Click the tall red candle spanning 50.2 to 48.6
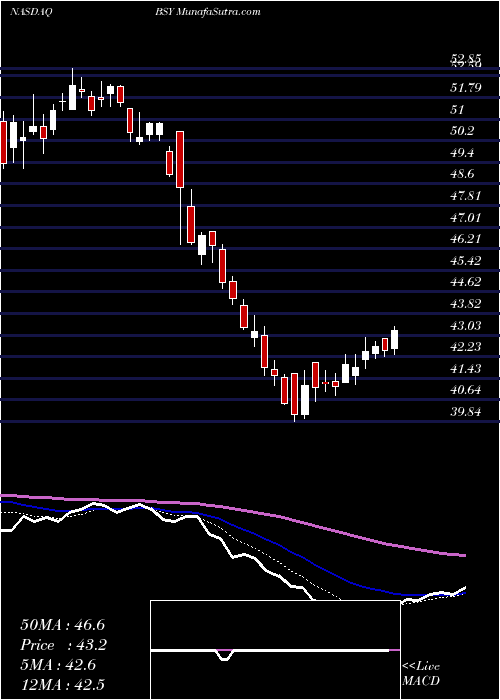 pos(180,159)
